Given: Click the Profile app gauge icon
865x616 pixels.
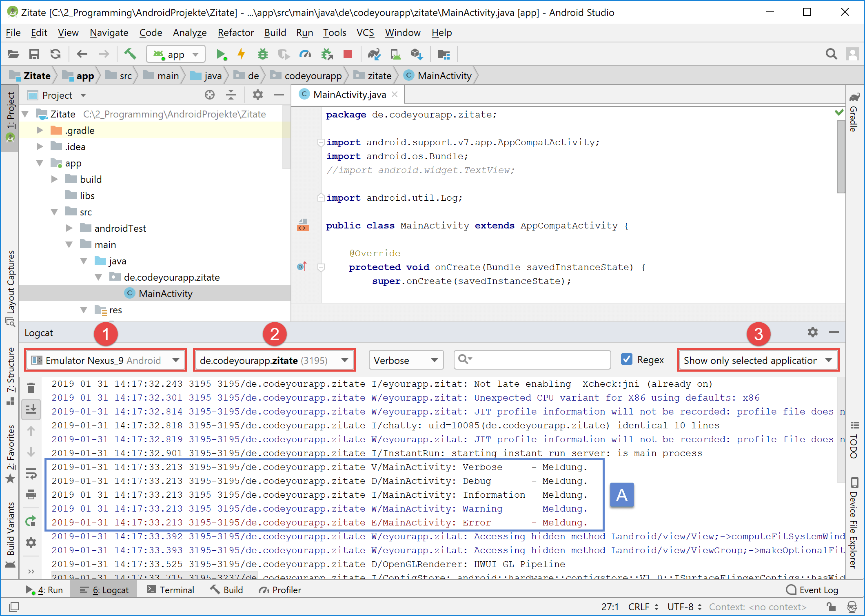Looking at the screenshot, I should coord(305,54).
